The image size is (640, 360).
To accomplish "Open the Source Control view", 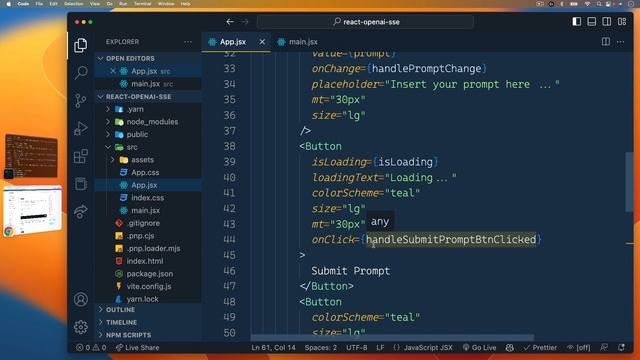I will [x=81, y=100].
